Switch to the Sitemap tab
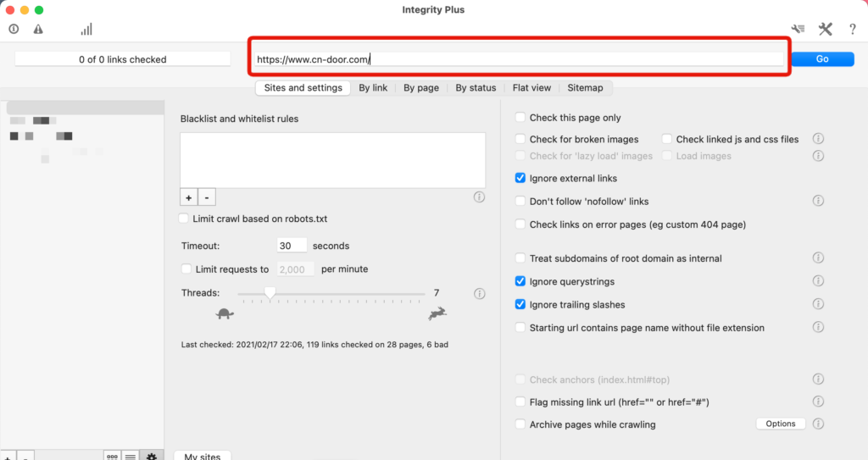This screenshot has width=868, height=460. (x=585, y=87)
